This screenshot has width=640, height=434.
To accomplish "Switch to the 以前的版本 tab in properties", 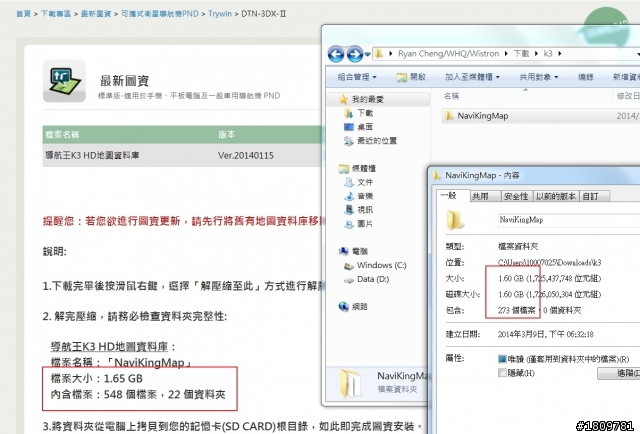I will coord(556,196).
